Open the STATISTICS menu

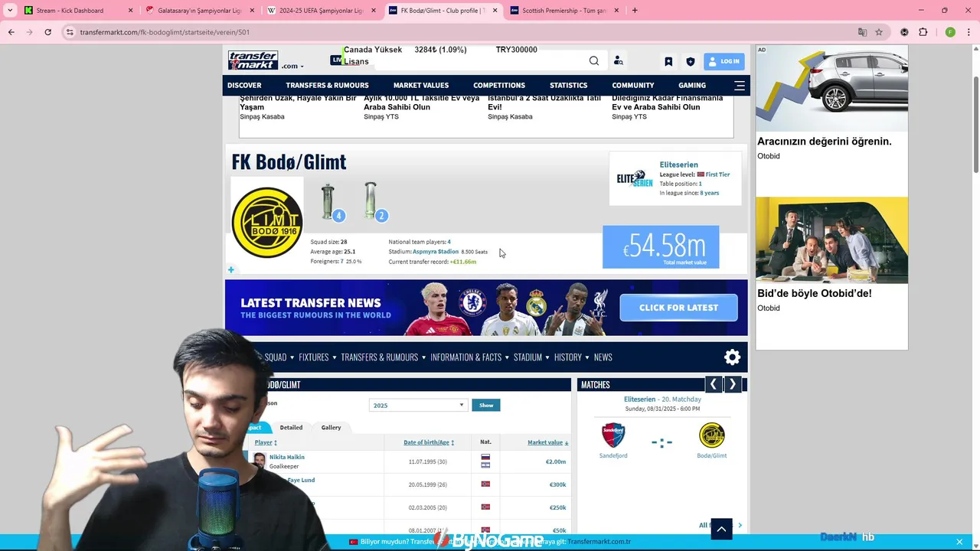point(568,86)
